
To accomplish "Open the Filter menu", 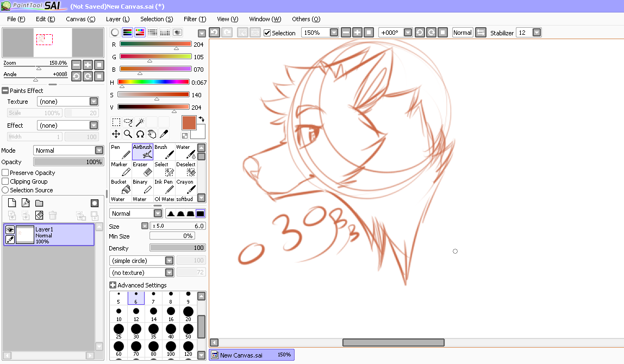I will 195,19.
